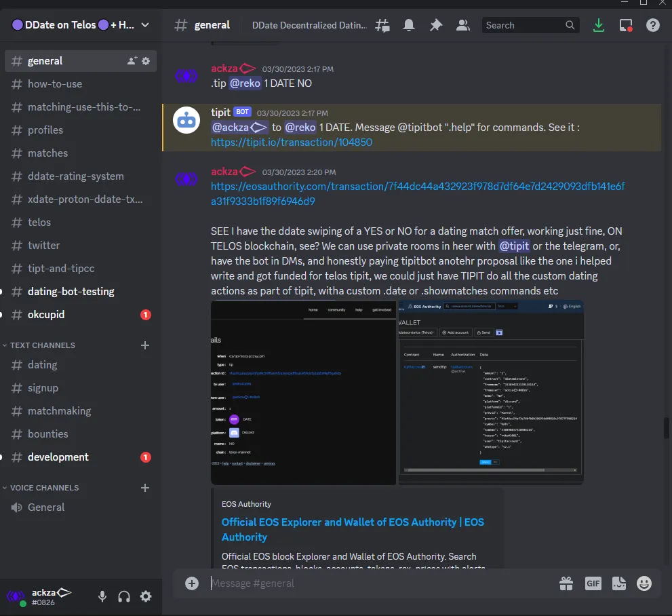The image size is (672, 616).
Task: Click the chat scrollbar thumb
Action: [x=667, y=428]
